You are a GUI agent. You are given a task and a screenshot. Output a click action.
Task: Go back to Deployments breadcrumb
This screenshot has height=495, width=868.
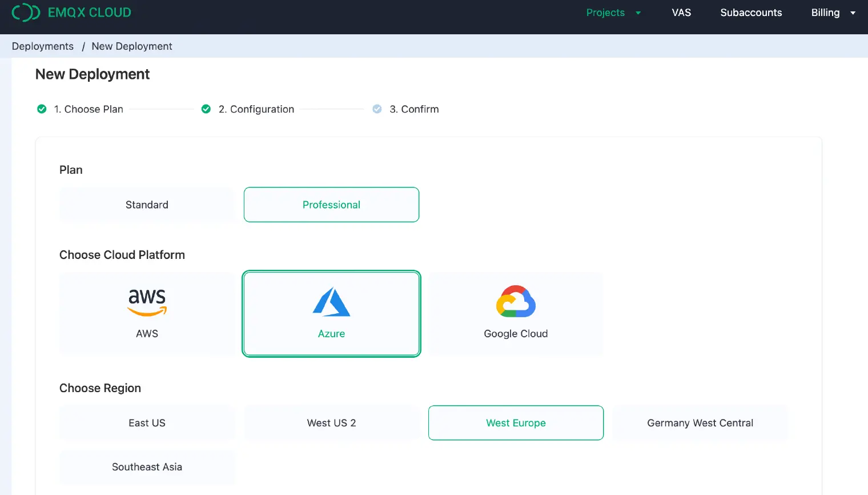coord(43,46)
